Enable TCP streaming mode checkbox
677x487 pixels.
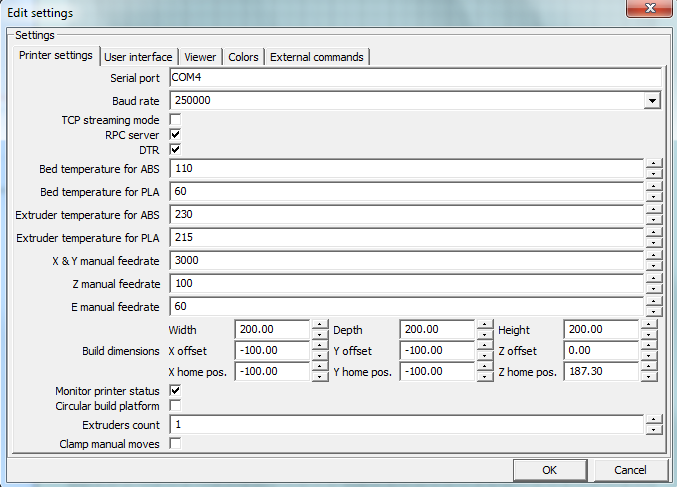pos(175,120)
